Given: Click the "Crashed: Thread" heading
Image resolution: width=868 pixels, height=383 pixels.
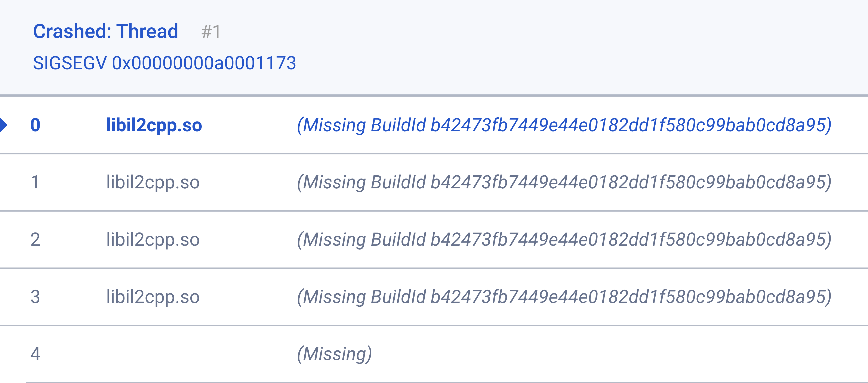Looking at the screenshot, I should [x=105, y=32].
